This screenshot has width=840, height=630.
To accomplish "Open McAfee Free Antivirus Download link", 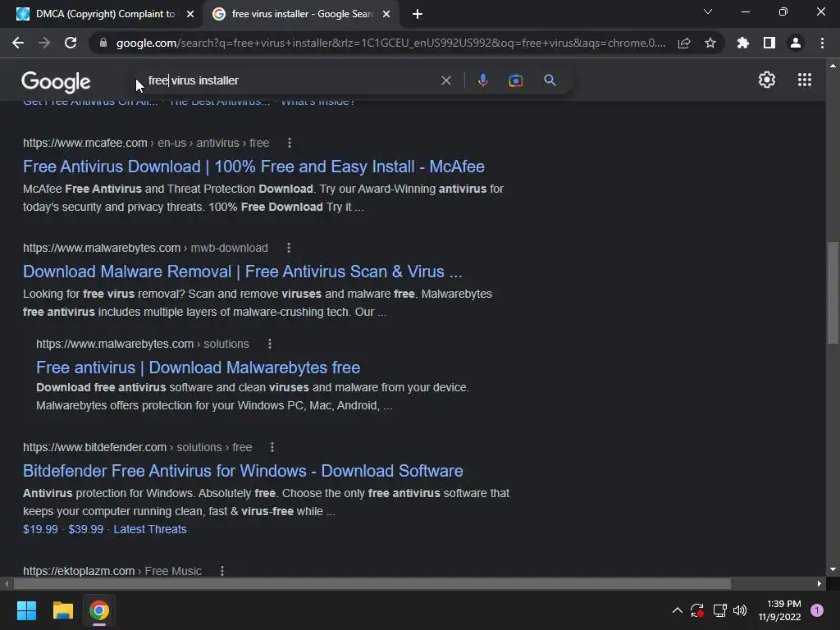I will (x=253, y=167).
